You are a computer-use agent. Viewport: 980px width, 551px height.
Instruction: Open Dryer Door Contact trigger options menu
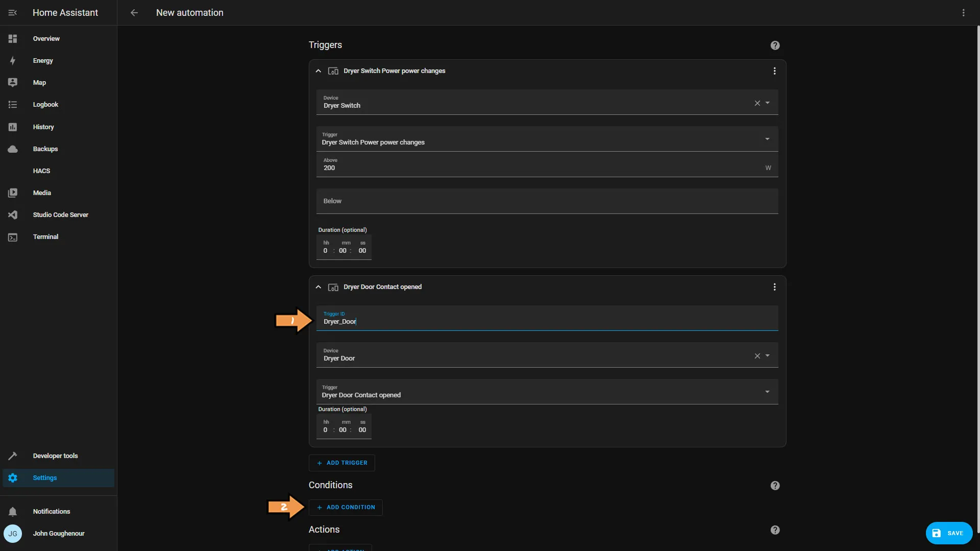coord(774,287)
